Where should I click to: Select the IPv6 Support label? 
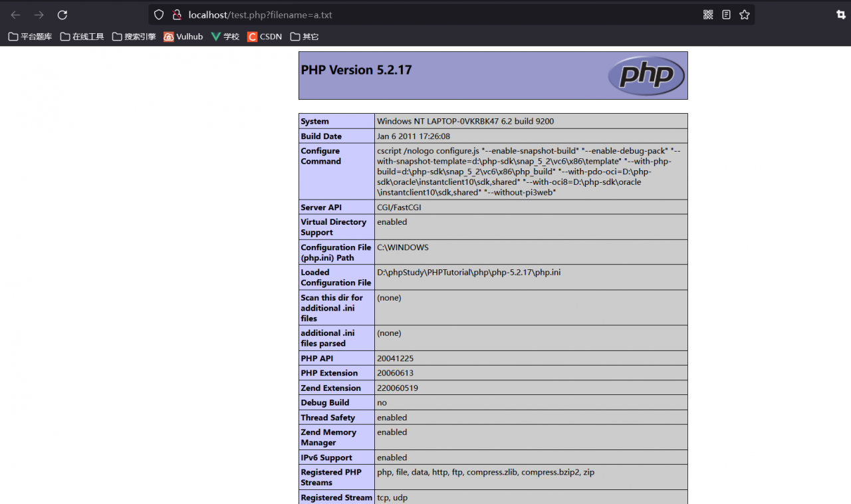coord(326,457)
